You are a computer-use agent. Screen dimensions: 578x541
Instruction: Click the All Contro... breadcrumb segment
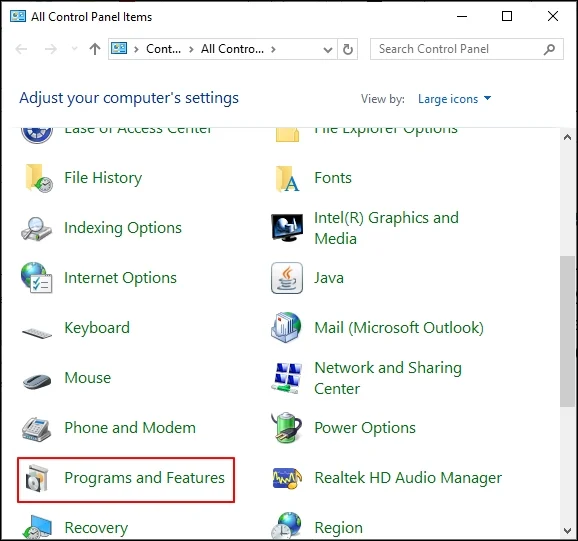pos(232,49)
